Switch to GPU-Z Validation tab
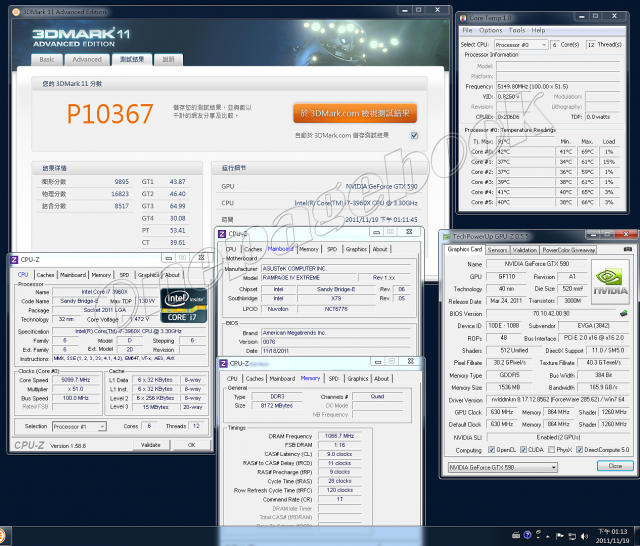Viewport: 640px width, 546px height. (524, 250)
